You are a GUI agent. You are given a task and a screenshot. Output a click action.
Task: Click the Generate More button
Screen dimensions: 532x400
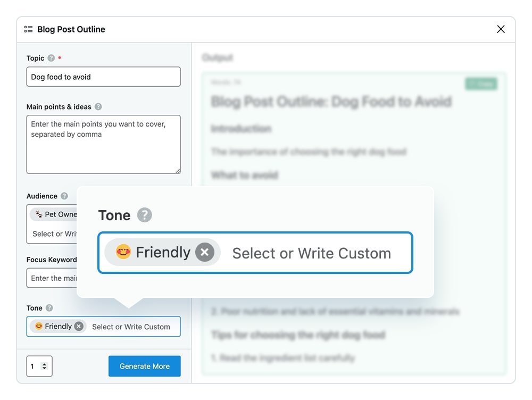click(x=144, y=366)
